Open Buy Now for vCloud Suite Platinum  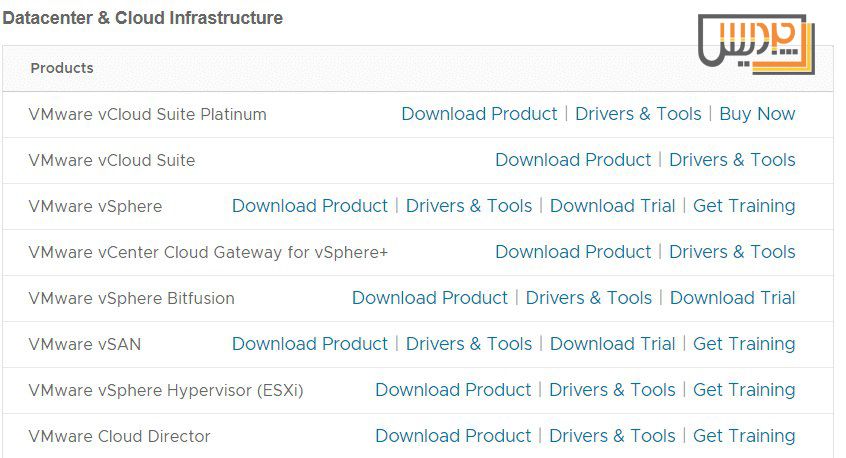(x=757, y=114)
